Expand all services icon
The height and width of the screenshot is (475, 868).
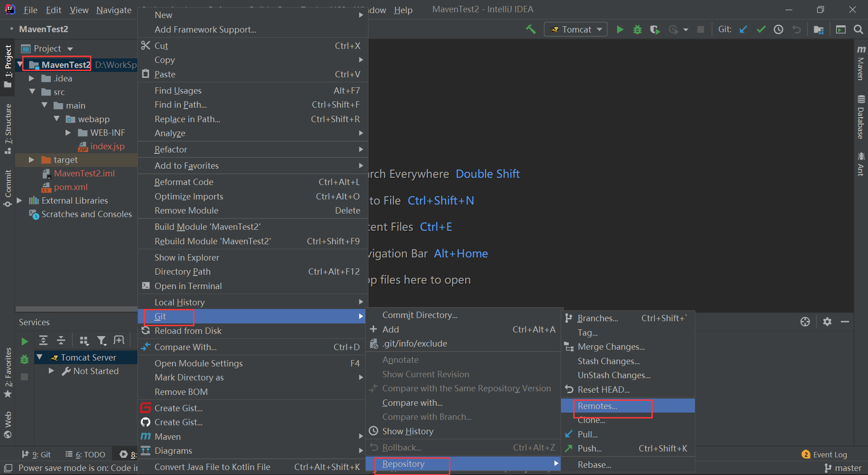pyautogui.click(x=43, y=340)
